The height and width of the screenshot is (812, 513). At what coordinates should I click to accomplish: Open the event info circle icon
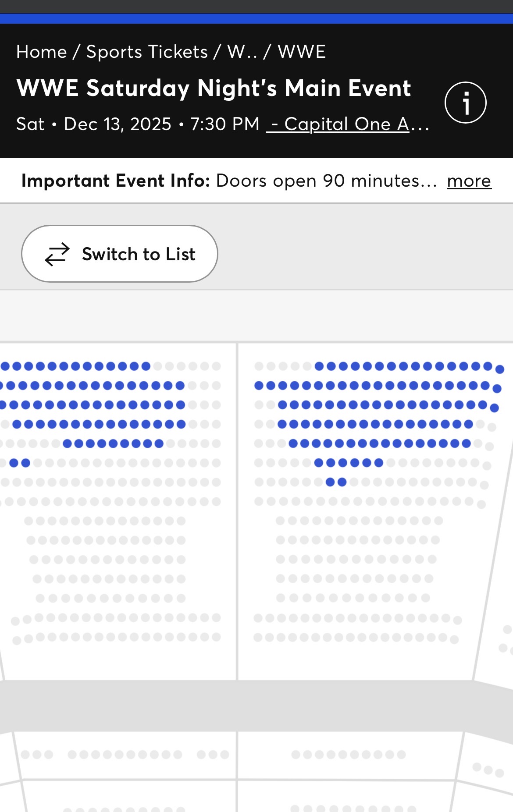(465, 103)
